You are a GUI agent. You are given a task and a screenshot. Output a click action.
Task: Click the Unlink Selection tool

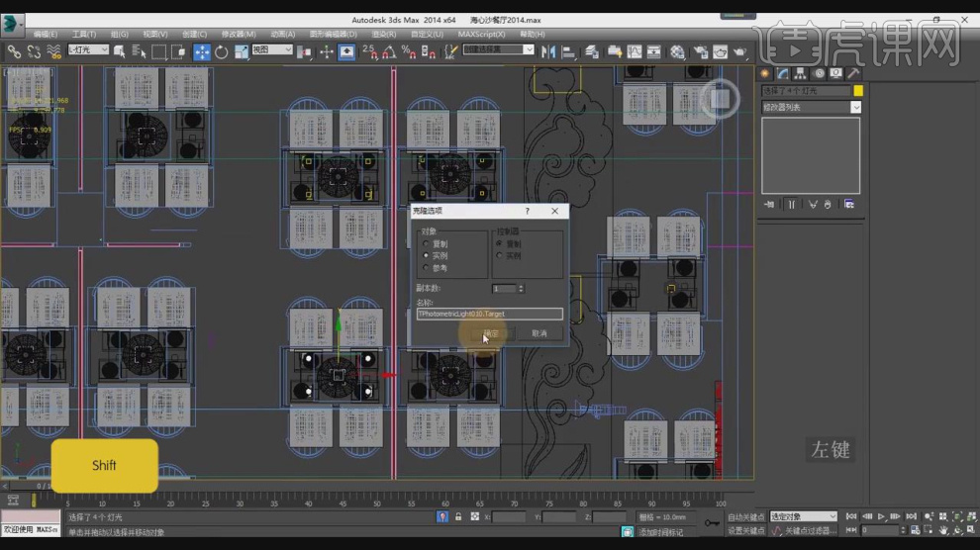point(34,51)
